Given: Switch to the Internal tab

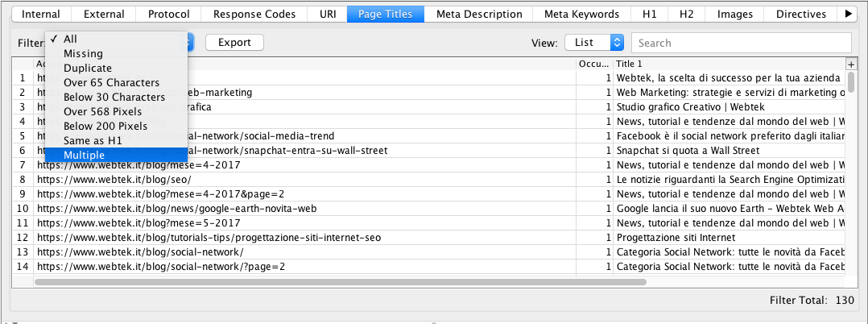Looking at the screenshot, I should click(40, 15).
